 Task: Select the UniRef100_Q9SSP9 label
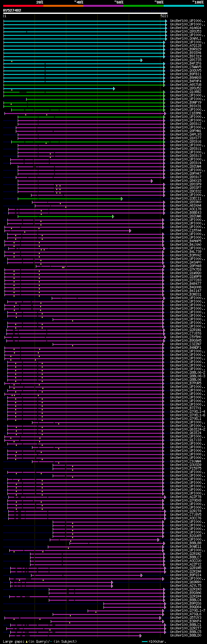pos(186,184)
